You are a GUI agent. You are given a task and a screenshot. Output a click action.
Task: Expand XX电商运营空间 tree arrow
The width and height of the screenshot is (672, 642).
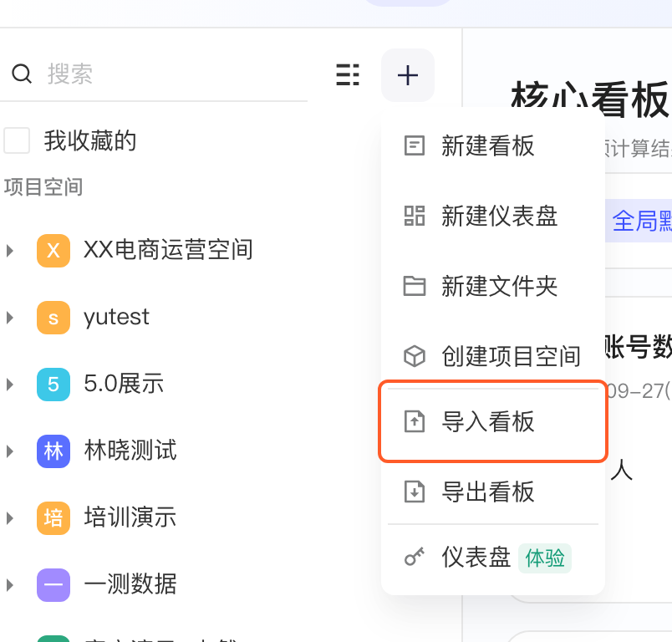point(10,251)
